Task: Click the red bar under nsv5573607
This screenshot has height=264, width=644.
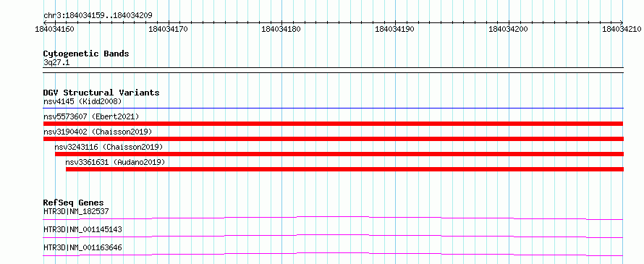Action: point(334,124)
